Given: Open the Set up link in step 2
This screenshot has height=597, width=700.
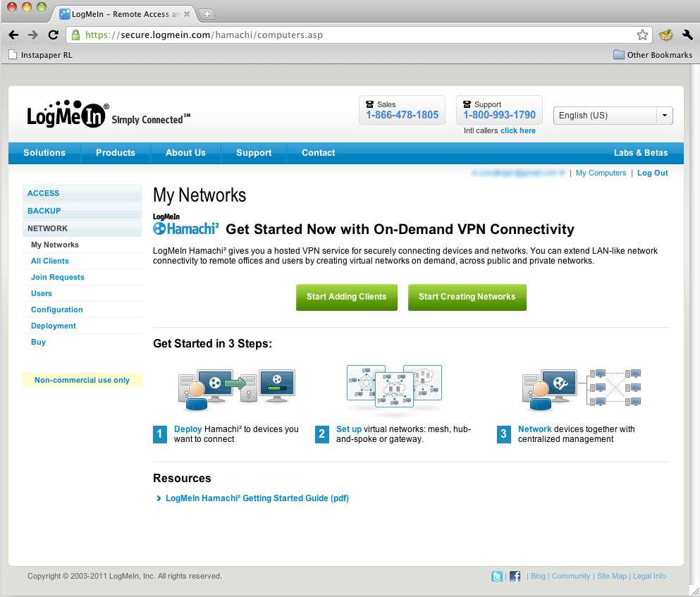Looking at the screenshot, I should pos(349,429).
